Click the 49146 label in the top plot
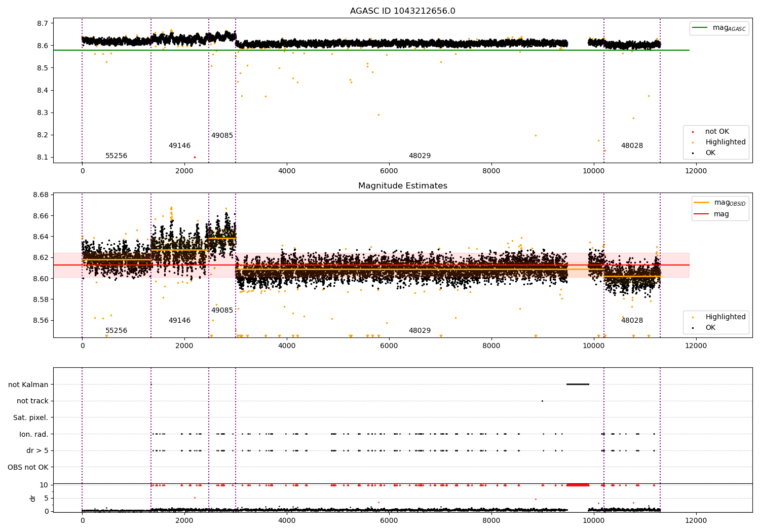The image size is (760, 532). coord(180,146)
